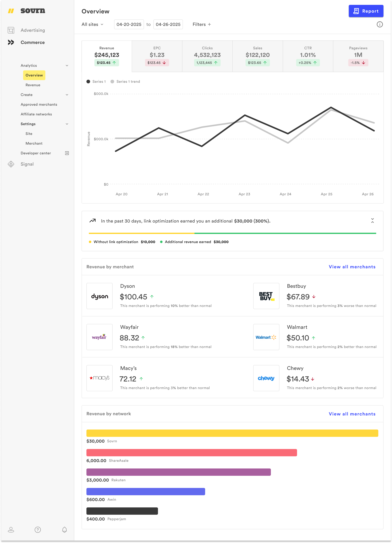This screenshot has height=543, width=392.
Task: Toggle the Series 1 legend item
Action: (96, 81)
